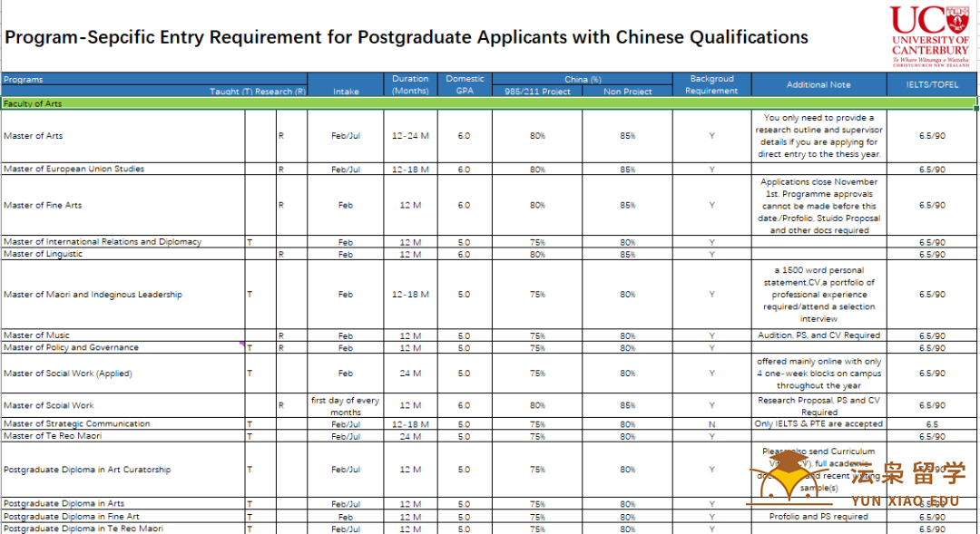Select the first day of every months cell
Viewport: 980px width, 534px height.
pos(346,406)
